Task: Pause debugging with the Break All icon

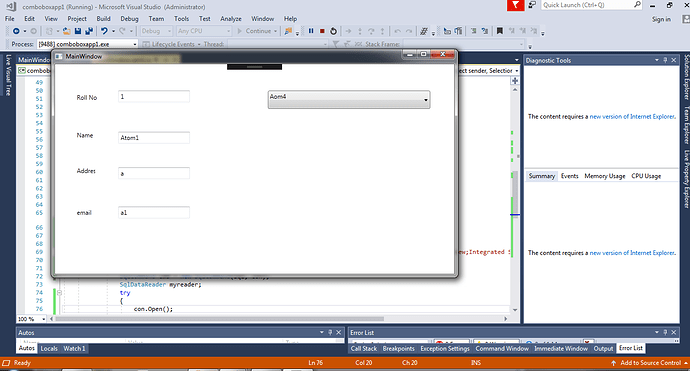Action: click(x=311, y=31)
